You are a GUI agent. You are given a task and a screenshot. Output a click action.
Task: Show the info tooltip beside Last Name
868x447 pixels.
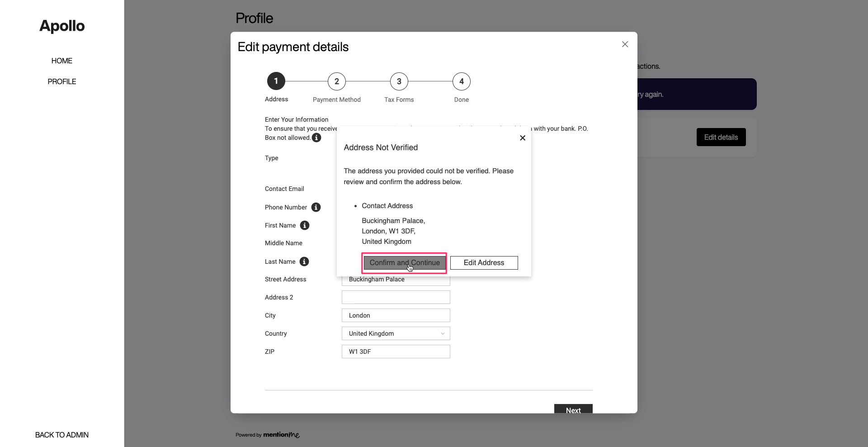(x=305, y=262)
